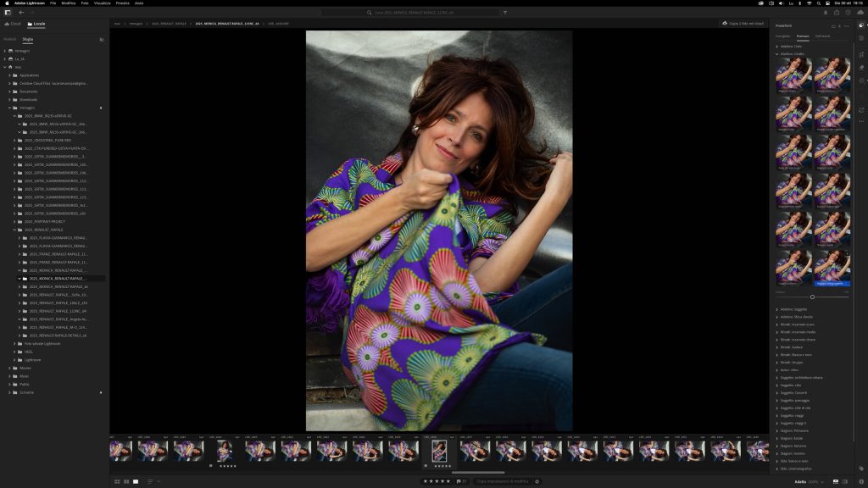Toggle the left panel sidebar icon
Viewport: 868px width, 488px height.
pos(8,13)
